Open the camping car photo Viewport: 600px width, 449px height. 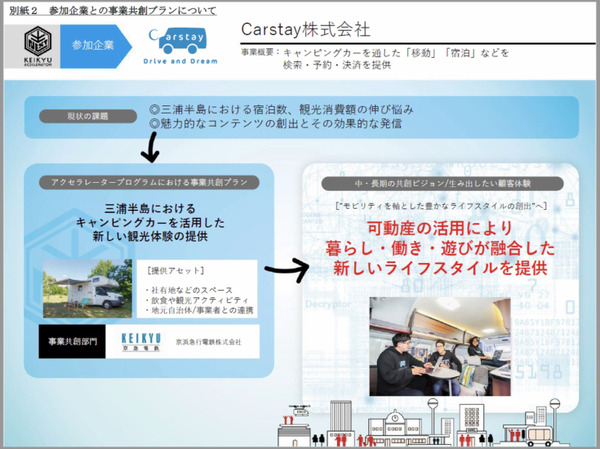pos(91,289)
